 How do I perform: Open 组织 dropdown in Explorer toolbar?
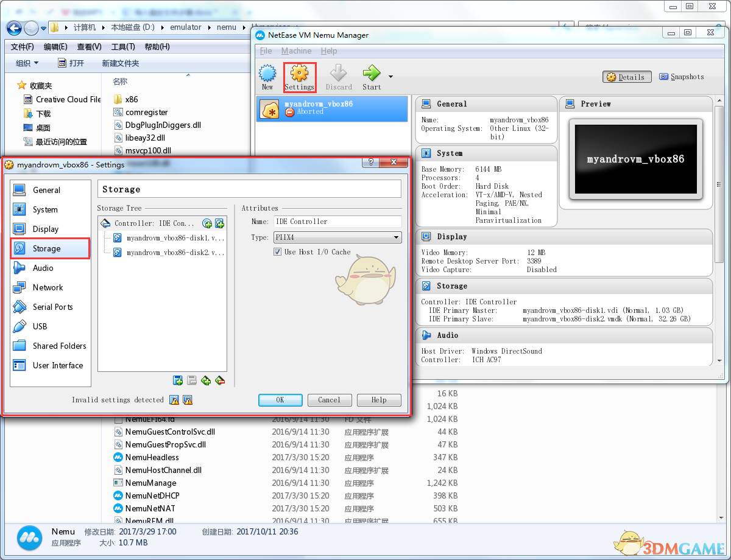27,63
